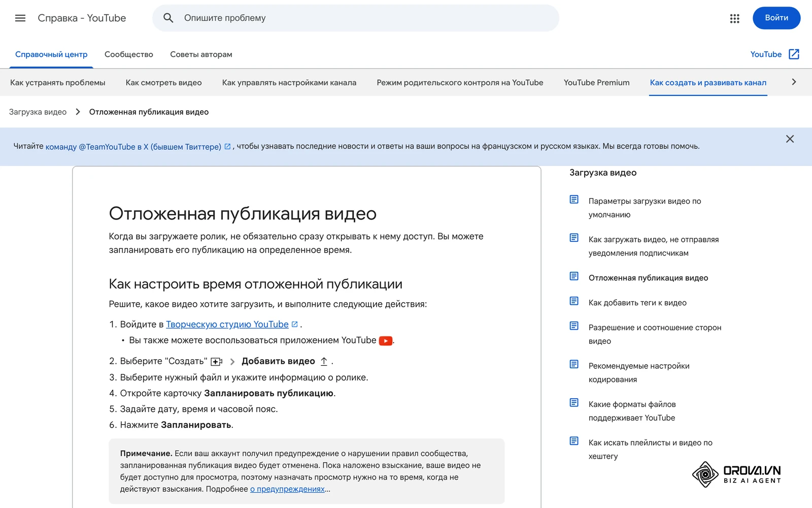Select 'YouTube Premium' topic
The width and height of the screenshot is (812, 508).
[x=597, y=83]
